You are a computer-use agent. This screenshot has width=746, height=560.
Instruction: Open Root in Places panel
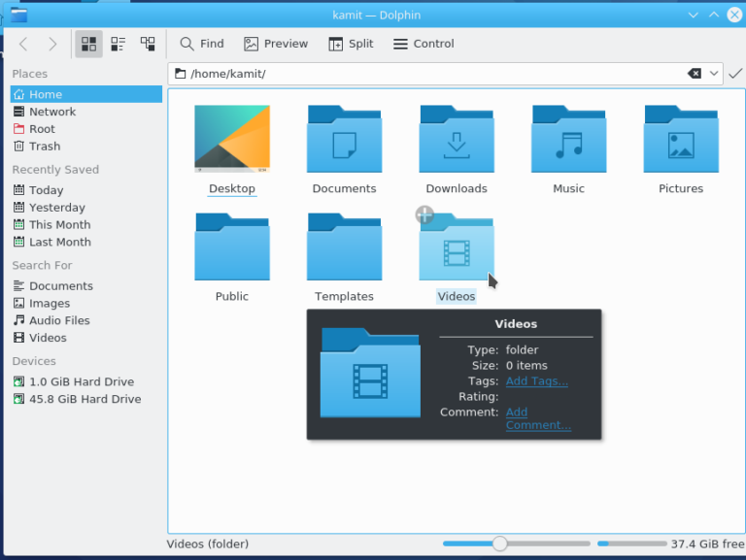(86, 129)
